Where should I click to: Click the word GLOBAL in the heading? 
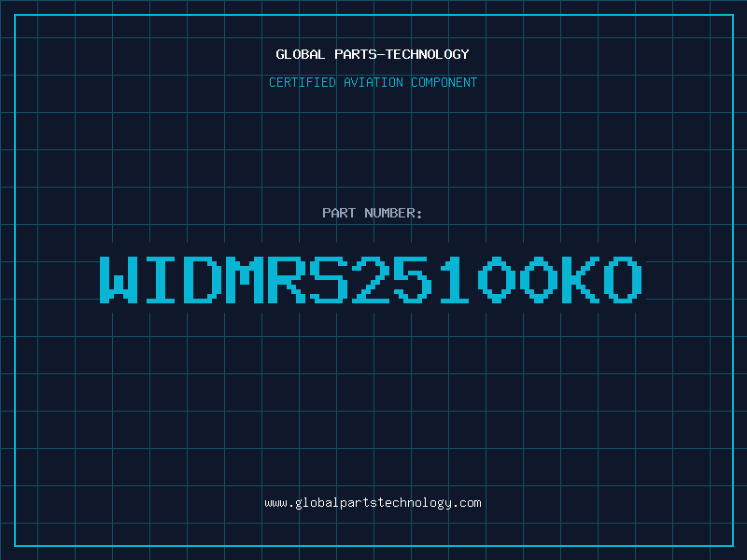coord(300,54)
